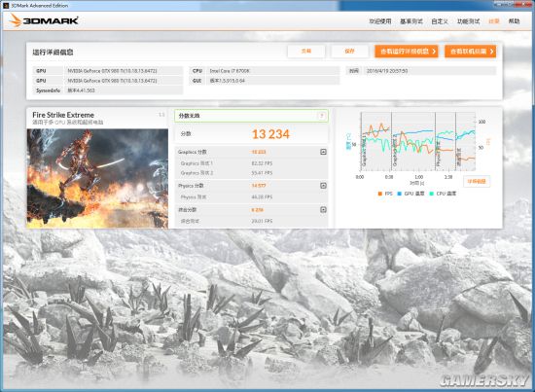
Task: Click the 3DMark window title bar icon
Action: click(x=6, y=5)
